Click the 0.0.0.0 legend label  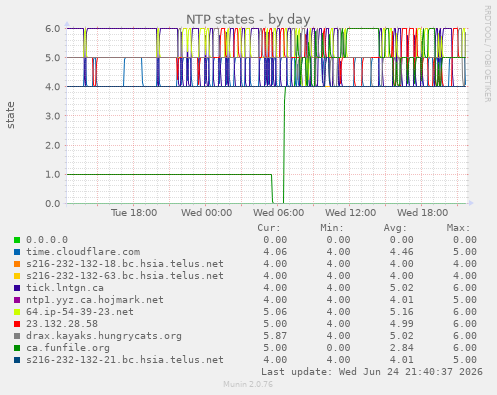coord(47,240)
